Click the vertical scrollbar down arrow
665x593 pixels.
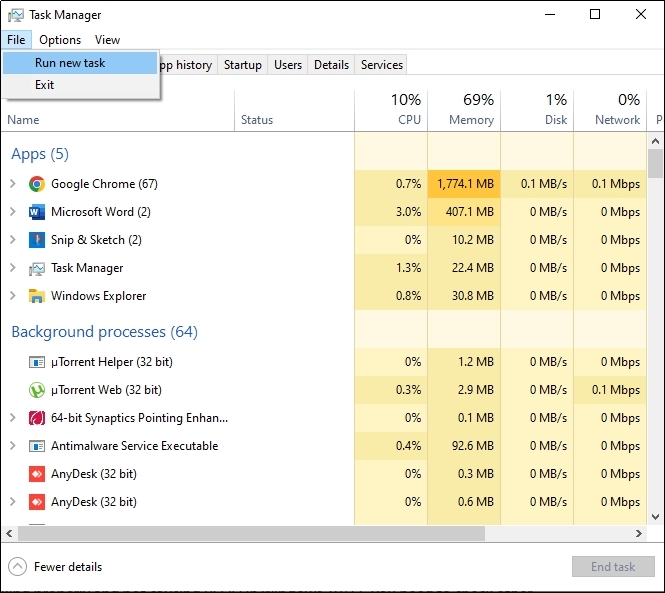point(655,517)
